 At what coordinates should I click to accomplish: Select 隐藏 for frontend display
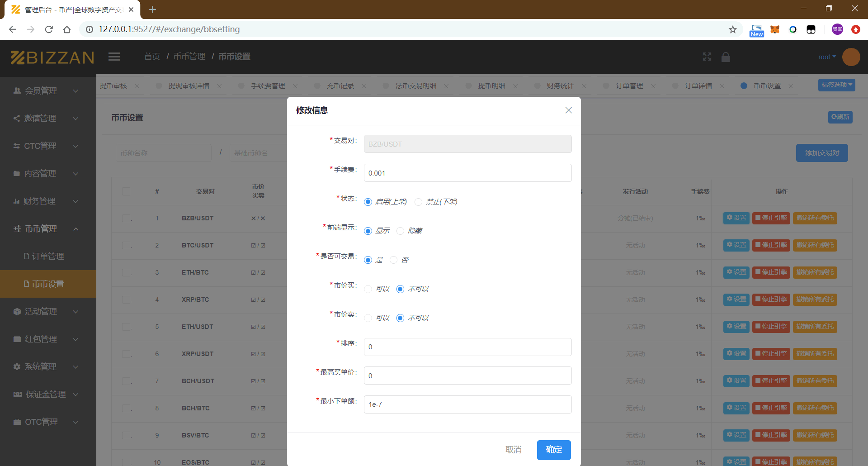401,231
